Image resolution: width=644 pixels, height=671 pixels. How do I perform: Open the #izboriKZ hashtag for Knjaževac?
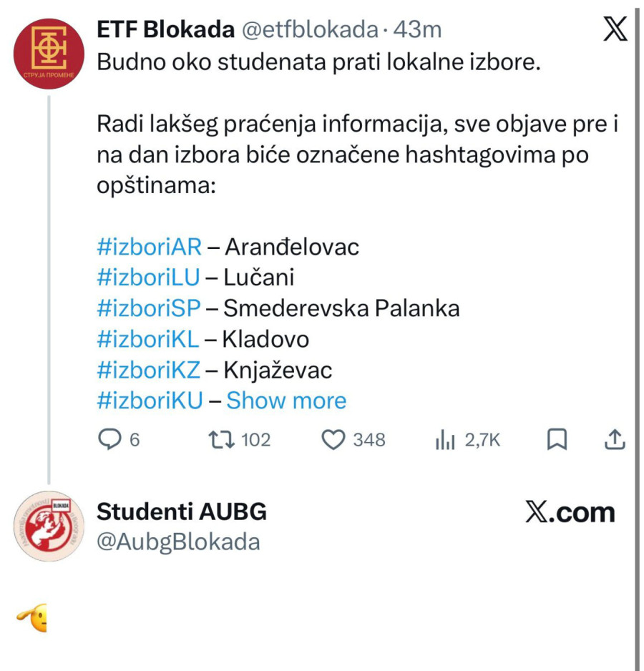click(x=147, y=369)
